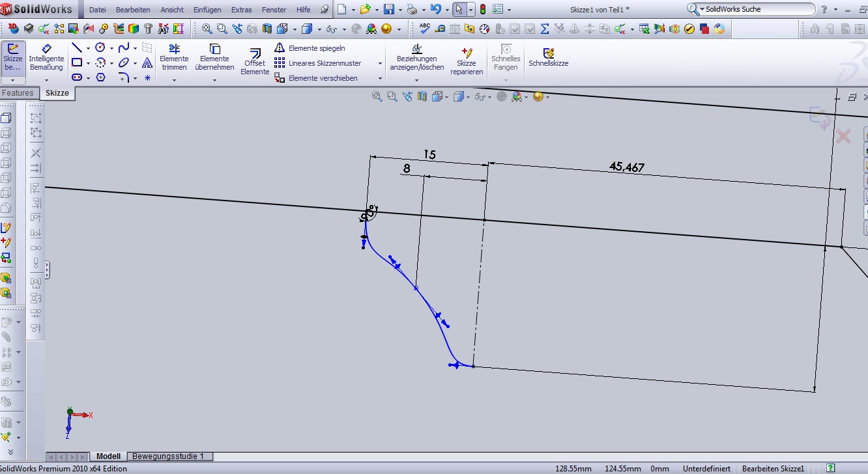Click the SolidWorks Suche search field

pyautogui.click(x=756, y=9)
